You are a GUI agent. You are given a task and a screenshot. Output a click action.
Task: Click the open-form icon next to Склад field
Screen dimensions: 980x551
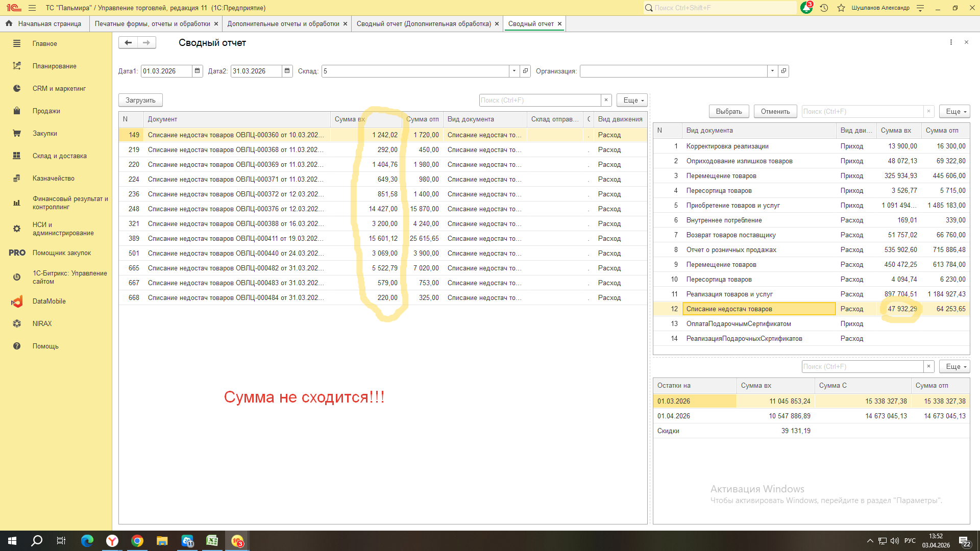525,71
